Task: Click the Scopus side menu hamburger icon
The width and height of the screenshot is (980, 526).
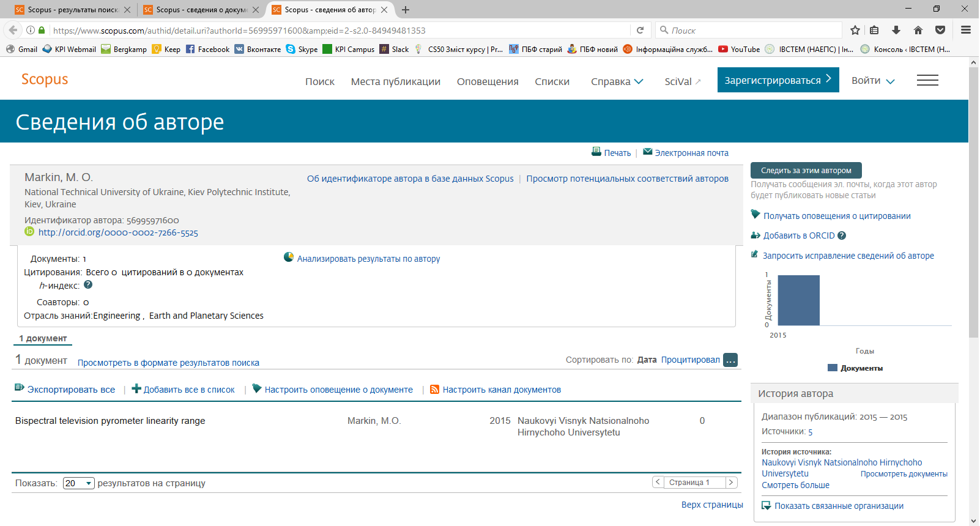Action: [x=927, y=80]
